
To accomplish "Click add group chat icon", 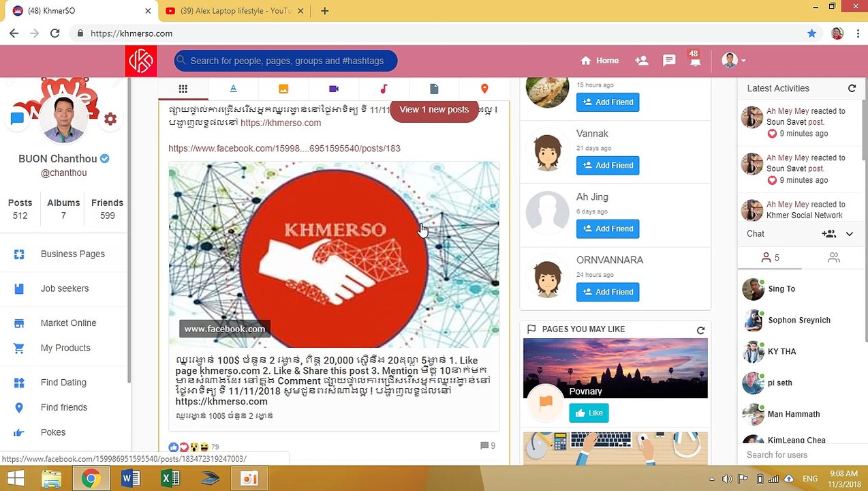I will point(828,234).
